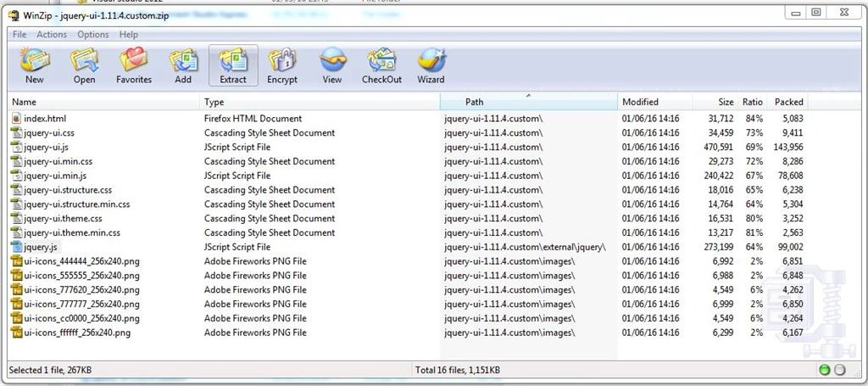This screenshot has width=868, height=386.
Task: Select the jquery.js file icon
Action: 16,247
